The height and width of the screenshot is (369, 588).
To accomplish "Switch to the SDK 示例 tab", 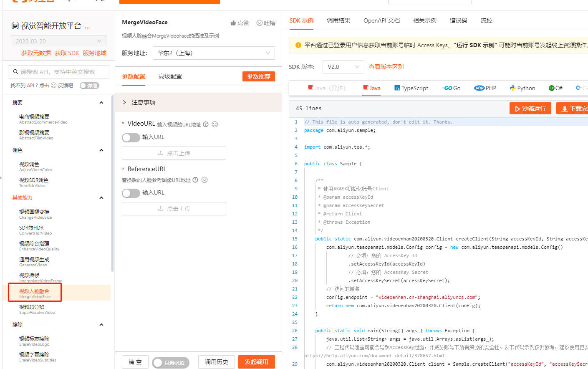I will [x=301, y=20].
